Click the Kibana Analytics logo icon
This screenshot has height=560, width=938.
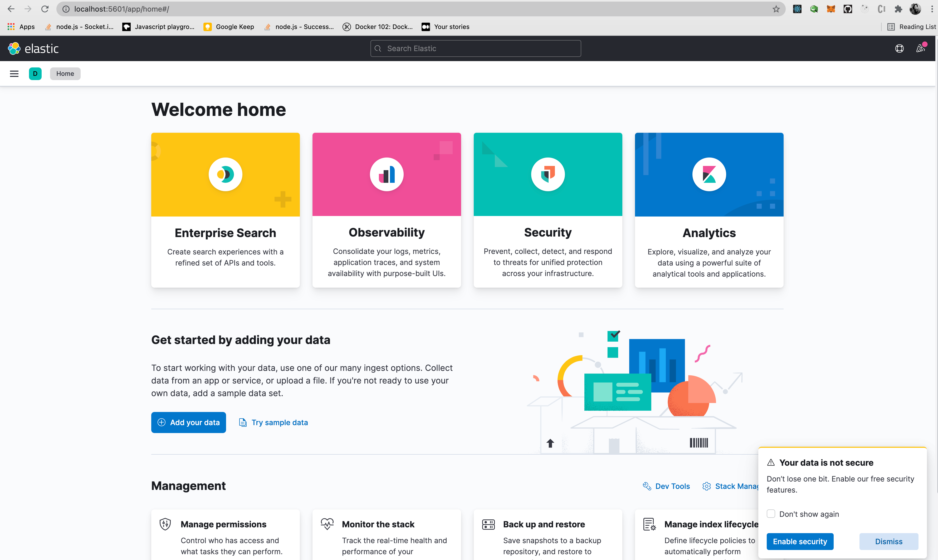point(709,174)
